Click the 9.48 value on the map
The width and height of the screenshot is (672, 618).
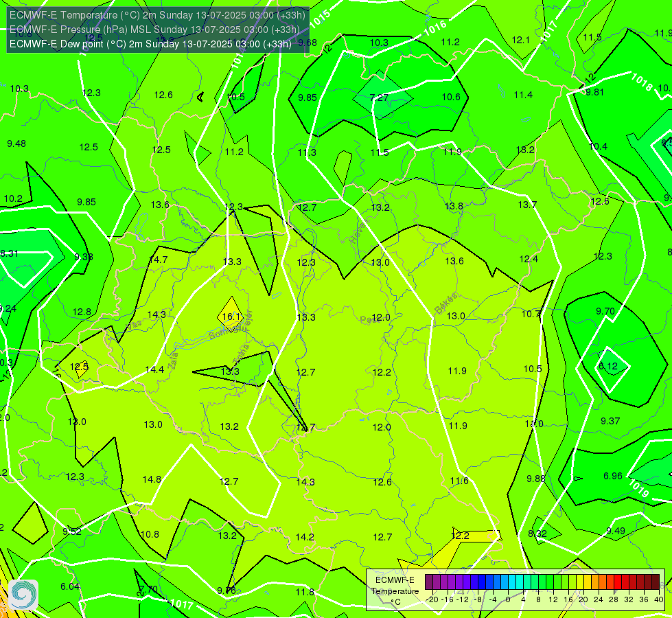tap(16, 144)
